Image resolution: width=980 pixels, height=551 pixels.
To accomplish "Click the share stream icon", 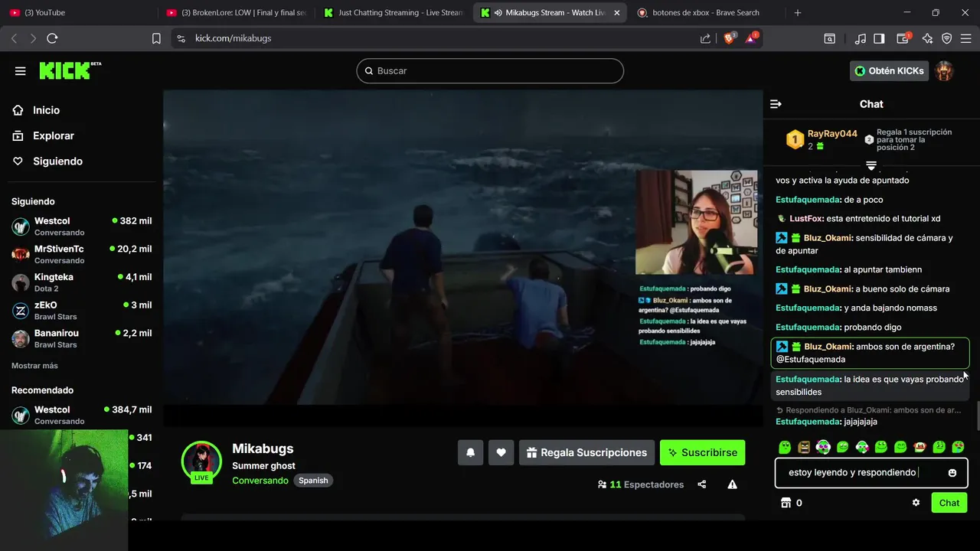I will click(702, 484).
